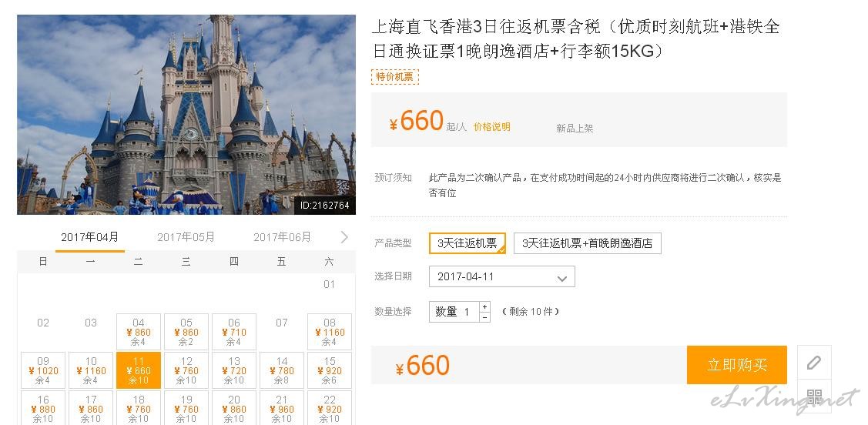Screen dimensions: 868x425
Task: Pick April 16 priced ¥880
Action: click(43, 408)
